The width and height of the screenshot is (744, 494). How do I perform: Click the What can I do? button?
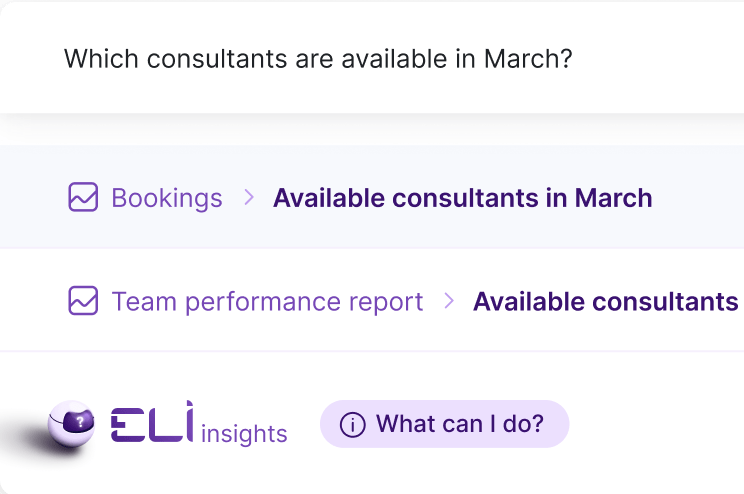445,424
